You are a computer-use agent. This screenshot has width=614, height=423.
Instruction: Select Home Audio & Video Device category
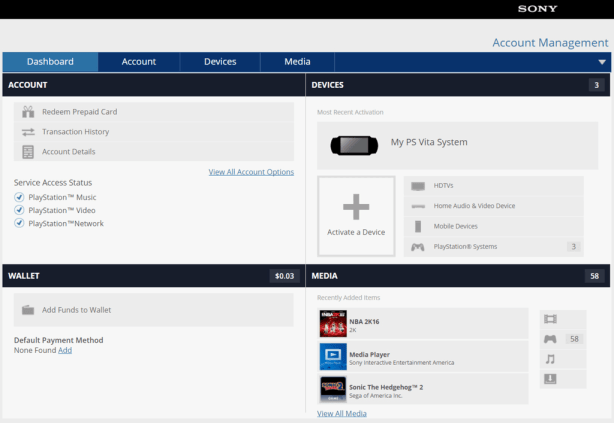tap(494, 206)
